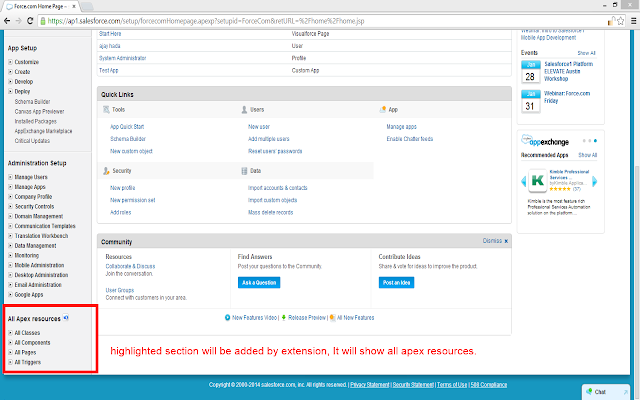The width and height of the screenshot is (640, 400).
Task: Click the Jan 28 calendar event icon
Action: (x=531, y=71)
